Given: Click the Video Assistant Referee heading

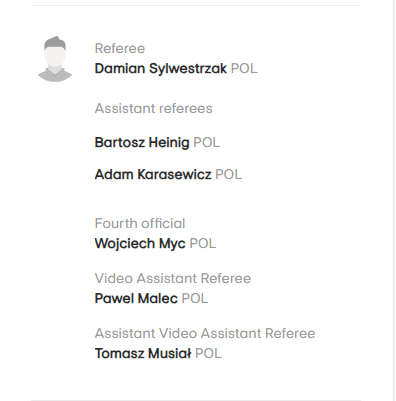Looking at the screenshot, I should pyautogui.click(x=173, y=278).
